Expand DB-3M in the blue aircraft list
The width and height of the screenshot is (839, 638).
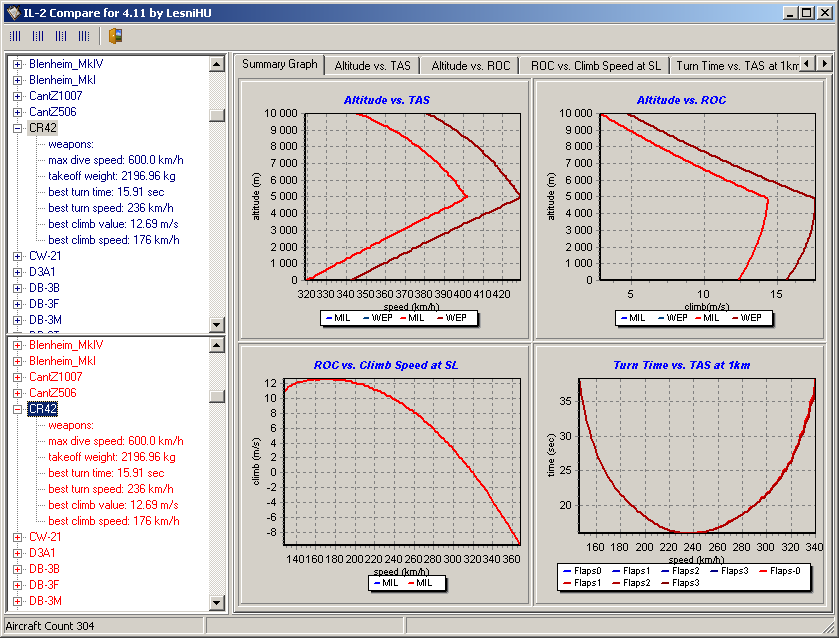pos(18,321)
